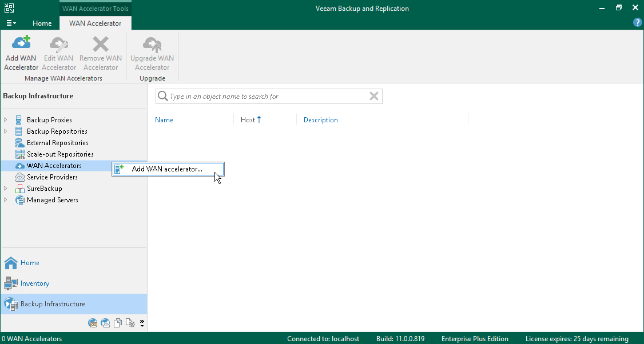Image resolution: width=644 pixels, height=344 pixels.
Task: Open the Home navigation view
Action: tap(74, 263)
